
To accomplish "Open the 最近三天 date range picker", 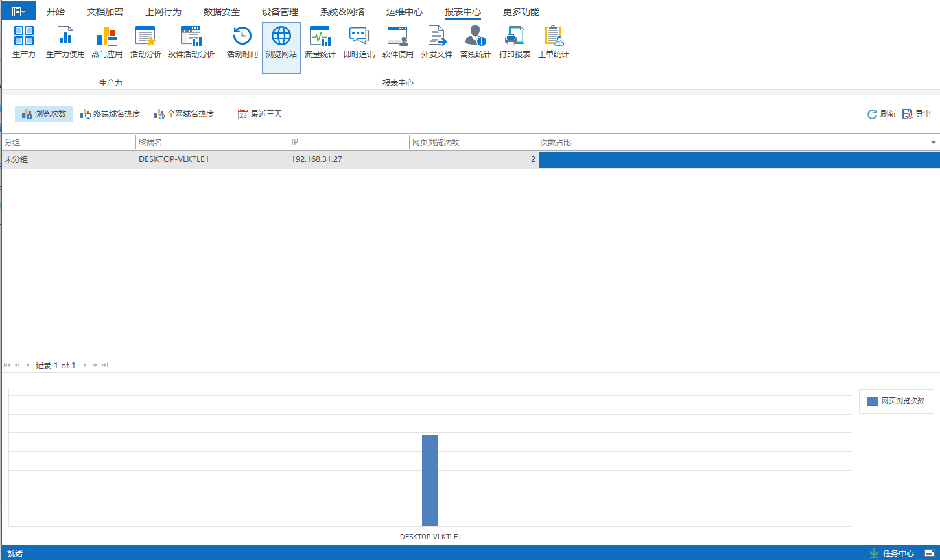I will coord(260,114).
